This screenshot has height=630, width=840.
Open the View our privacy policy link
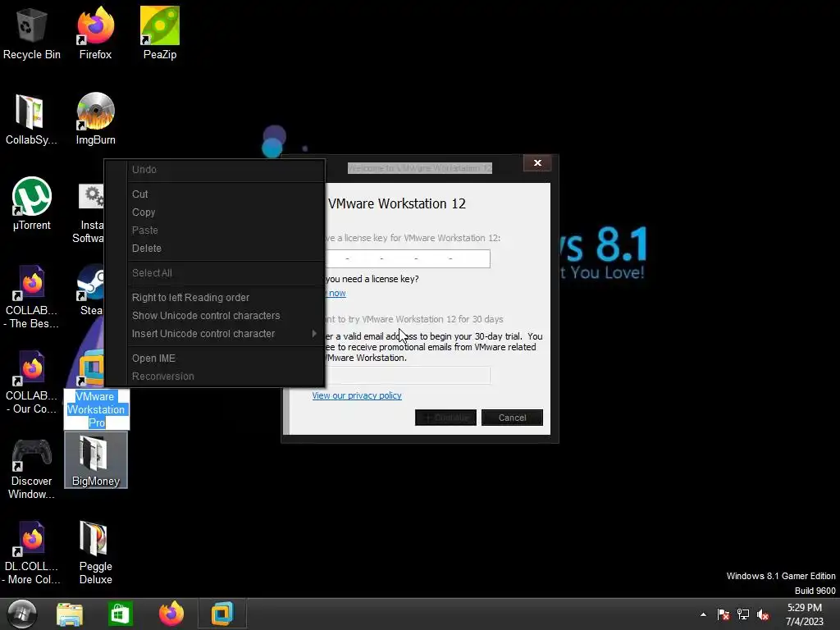pyautogui.click(x=357, y=395)
